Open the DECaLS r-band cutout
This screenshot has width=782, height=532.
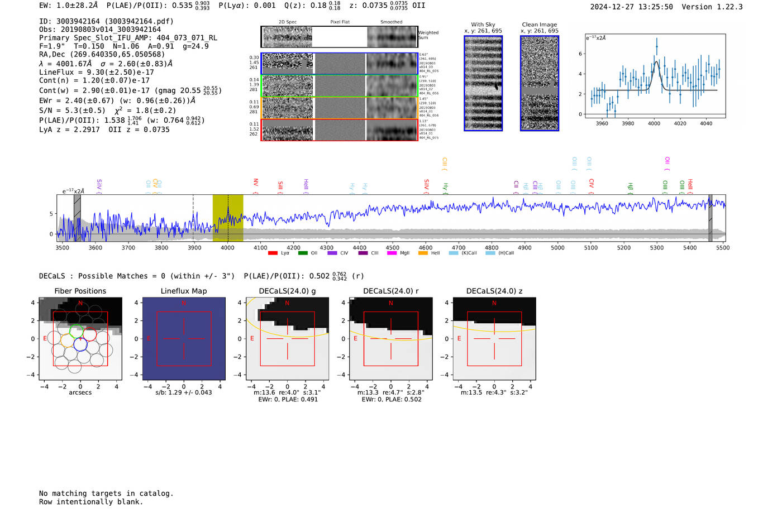[x=391, y=338]
